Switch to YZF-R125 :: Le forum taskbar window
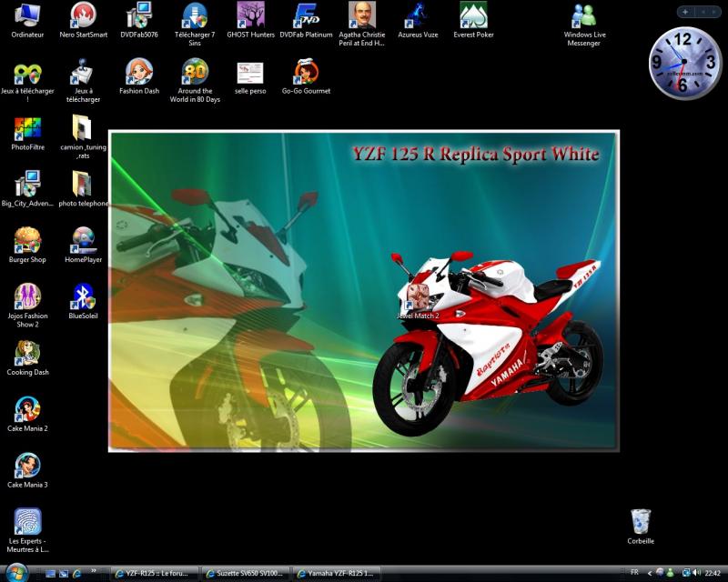 155,574
